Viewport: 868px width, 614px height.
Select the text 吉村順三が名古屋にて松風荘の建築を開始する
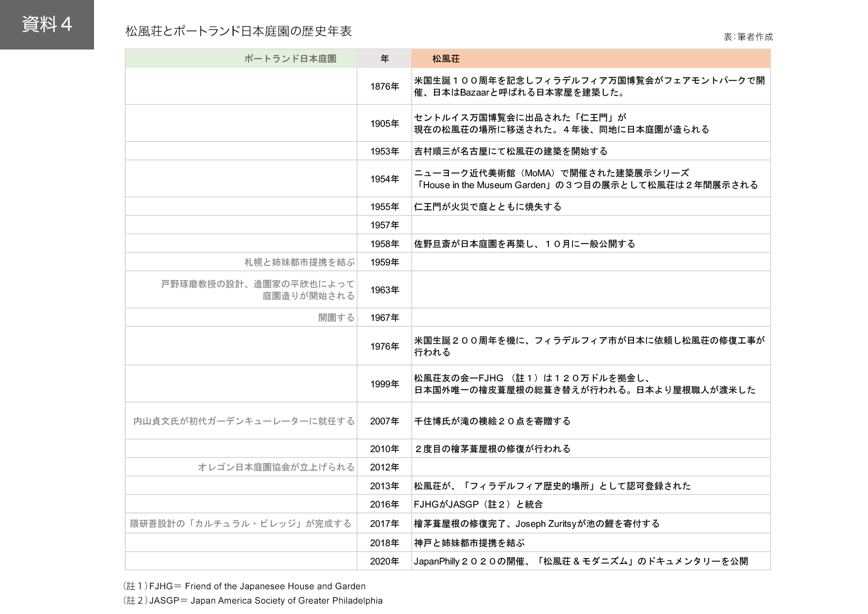[x=511, y=151]
